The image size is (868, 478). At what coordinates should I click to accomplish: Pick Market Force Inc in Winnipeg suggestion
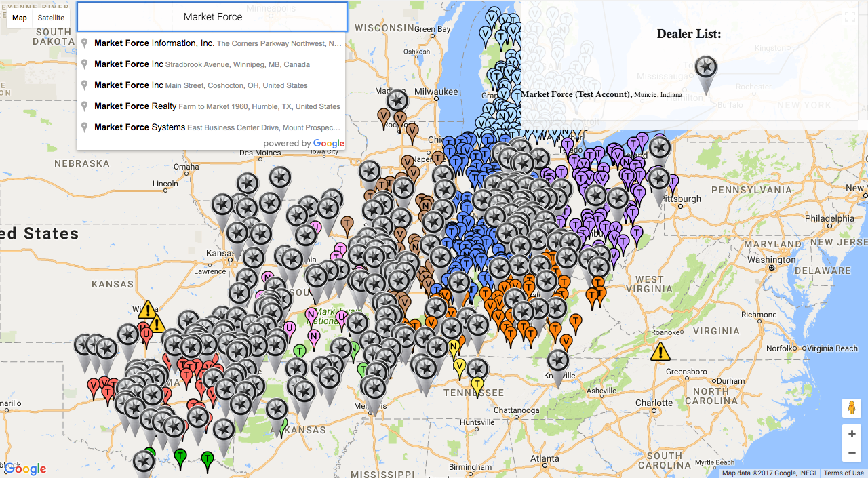pyautogui.click(x=212, y=64)
